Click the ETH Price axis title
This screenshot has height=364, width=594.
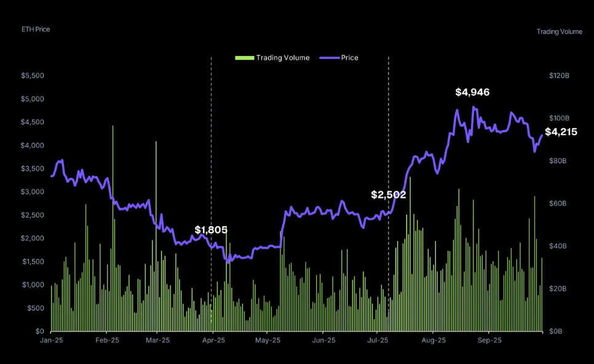coord(36,29)
